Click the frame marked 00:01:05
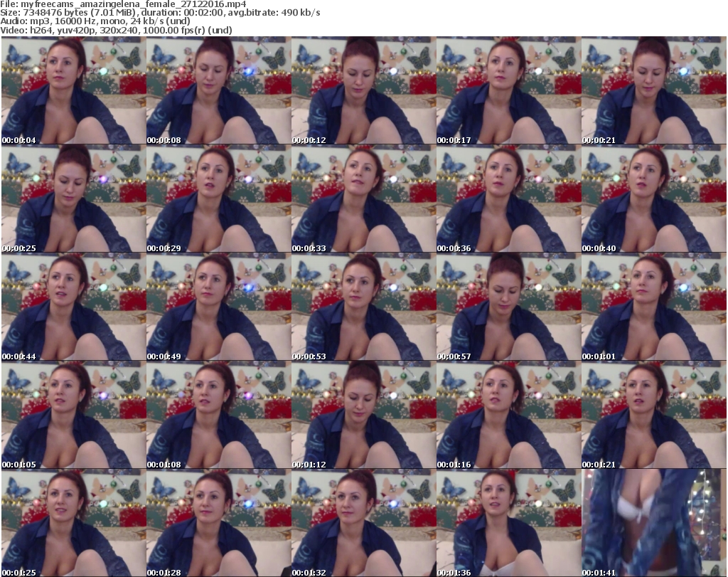Image resolution: width=728 pixels, height=577 pixels. click(73, 415)
